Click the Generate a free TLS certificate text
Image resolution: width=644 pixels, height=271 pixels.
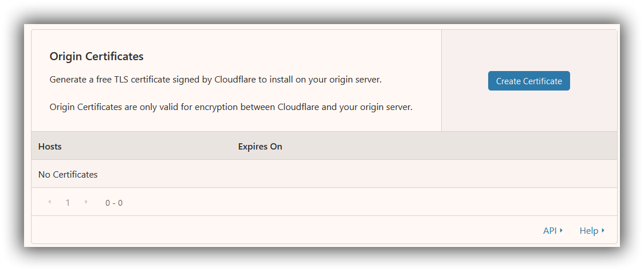pos(215,80)
